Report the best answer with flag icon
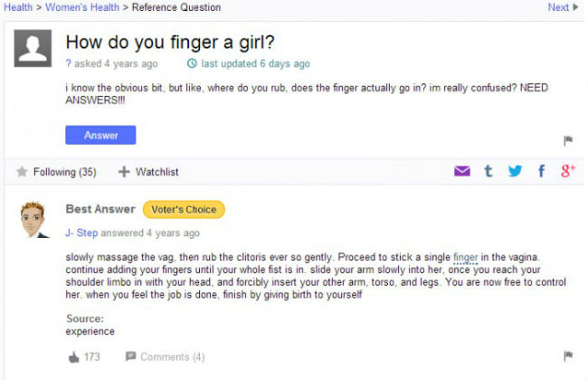 click(568, 356)
